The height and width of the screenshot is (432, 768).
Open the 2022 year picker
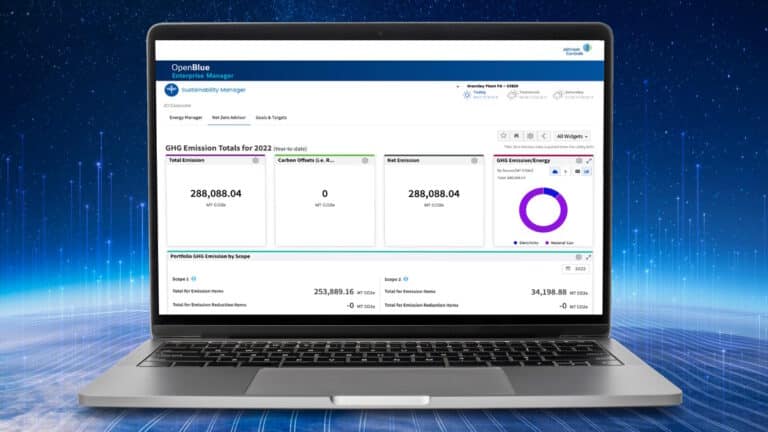576,268
